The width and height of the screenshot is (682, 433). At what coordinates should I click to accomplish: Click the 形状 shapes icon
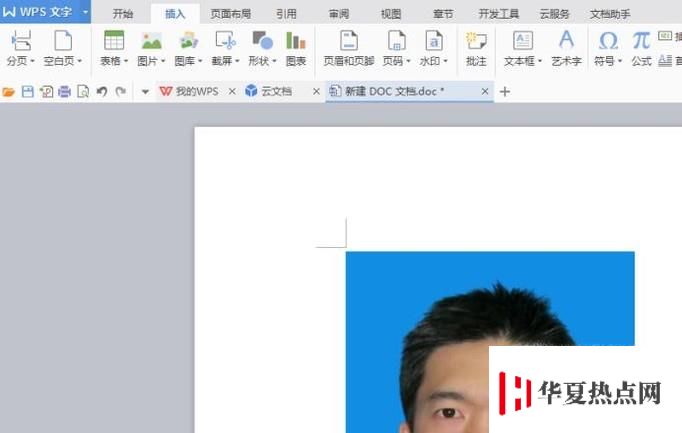pyautogui.click(x=262, y=40)
